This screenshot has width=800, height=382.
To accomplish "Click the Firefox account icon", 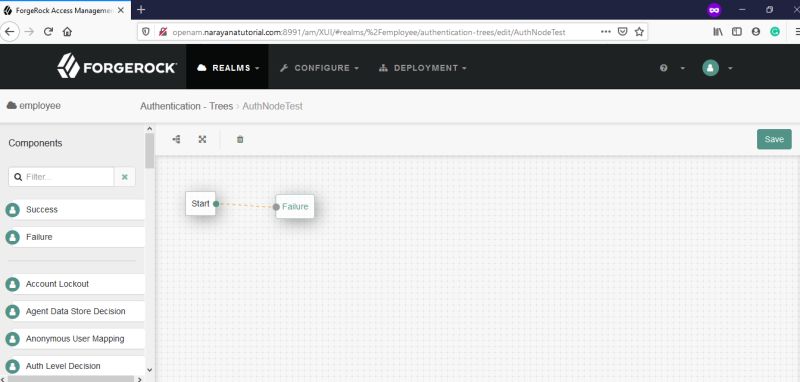I will (756, 32).
